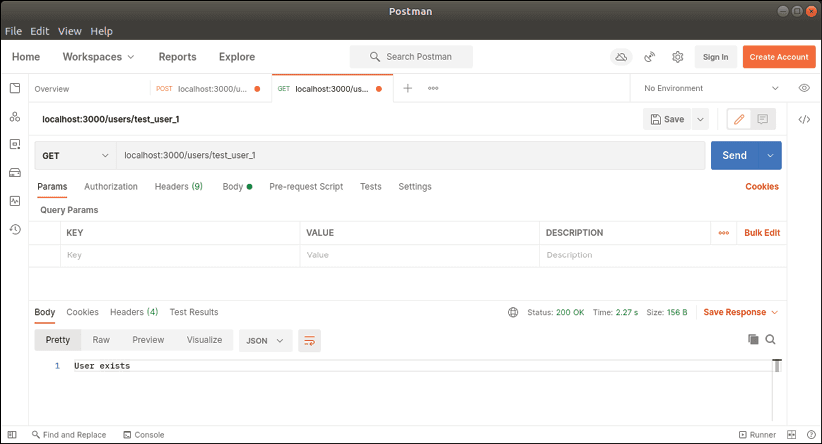
Task: Open response Headers (4) tab
Action: [134, 312]
